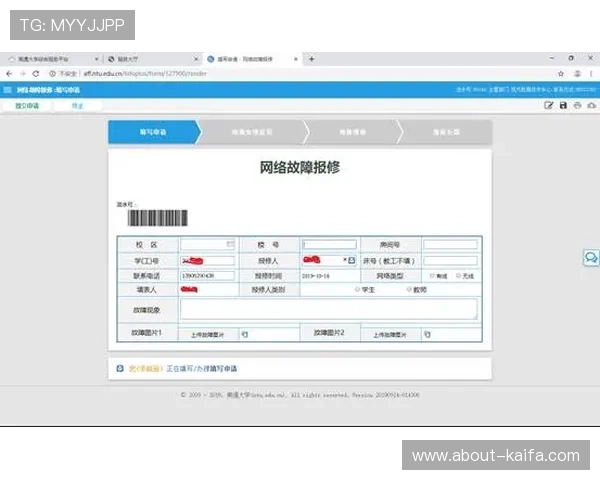
Task: Click the attachment icon for 故障图片1
Action: [x=245, y=335]
